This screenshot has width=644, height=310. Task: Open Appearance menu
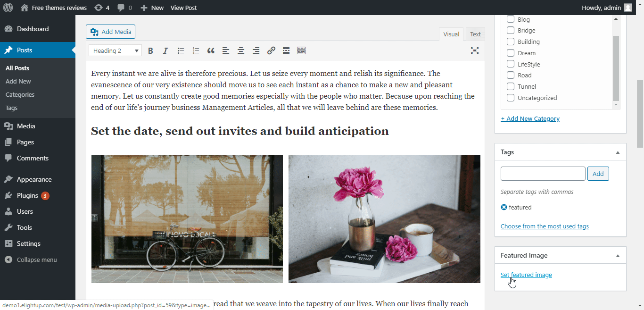point(38,179)
